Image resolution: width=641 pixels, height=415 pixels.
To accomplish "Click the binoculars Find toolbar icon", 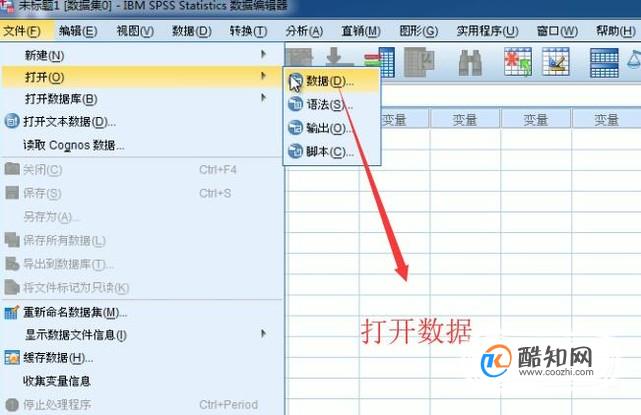I will coord(471,63).
